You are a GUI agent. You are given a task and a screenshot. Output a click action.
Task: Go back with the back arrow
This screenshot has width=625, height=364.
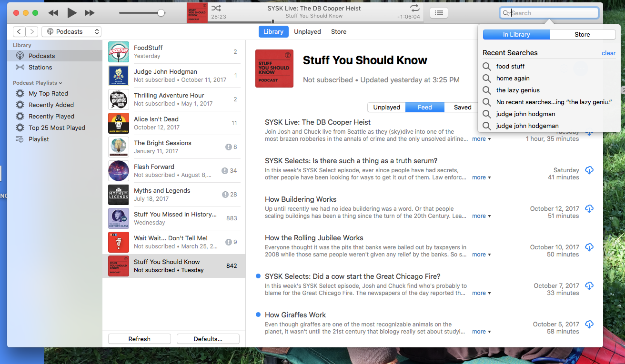click(19, 32)
